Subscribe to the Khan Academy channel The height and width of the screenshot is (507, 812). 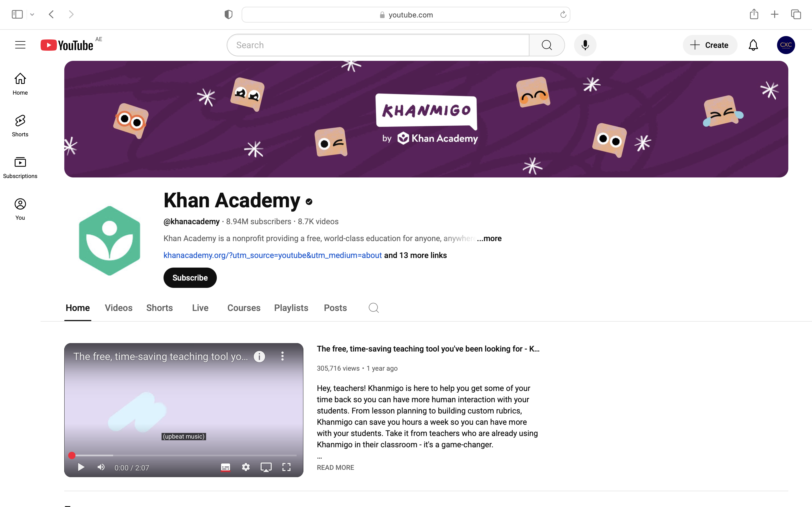coord(190,278)
